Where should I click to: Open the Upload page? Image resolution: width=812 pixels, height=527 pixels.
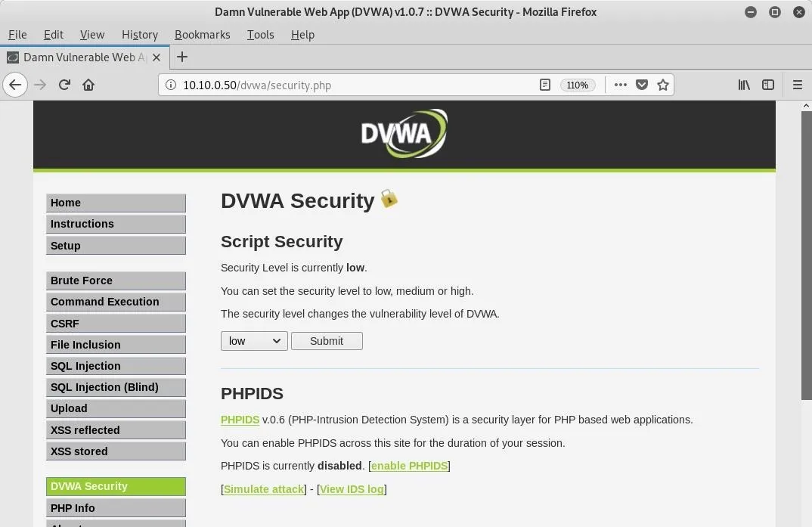click(x=116, y=408)
